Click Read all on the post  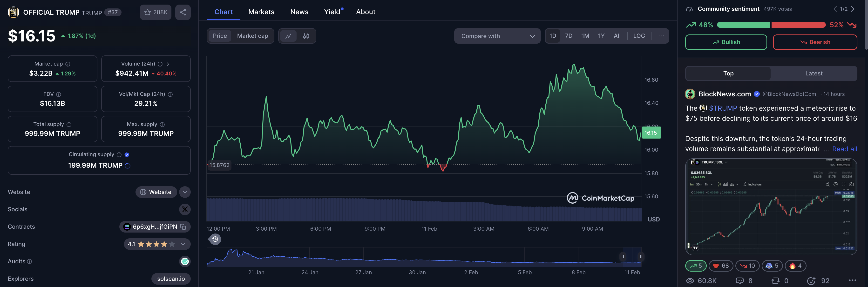[x=844, y=149]
